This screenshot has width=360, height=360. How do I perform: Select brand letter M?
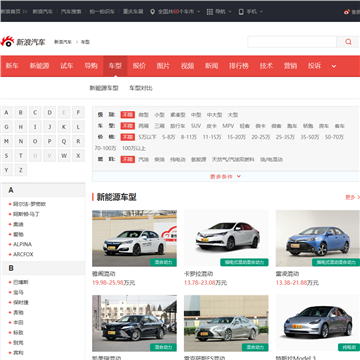6,141
